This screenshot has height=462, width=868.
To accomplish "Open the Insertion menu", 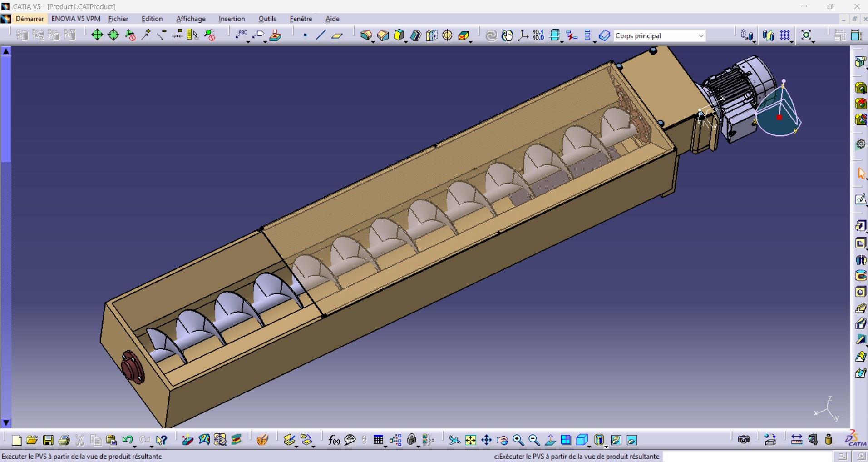I will (x=232, y=19).
